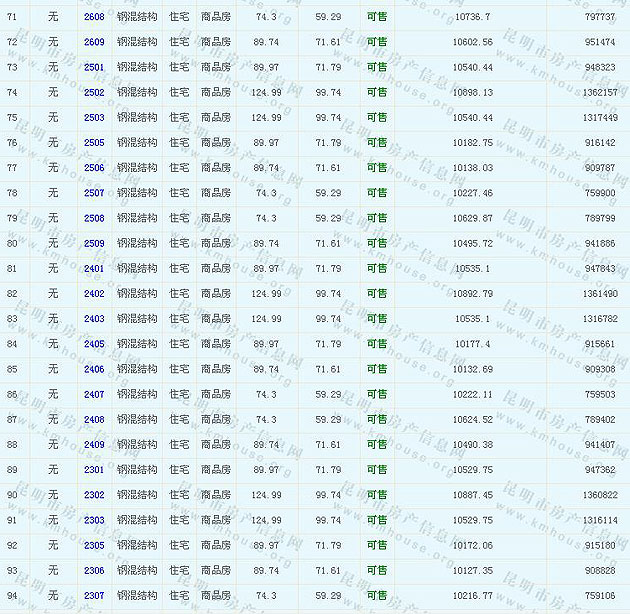Image resolution: width=630 pixels, height=614 pixels.
Task: Click room number 2501
Action: click(94, 67)
